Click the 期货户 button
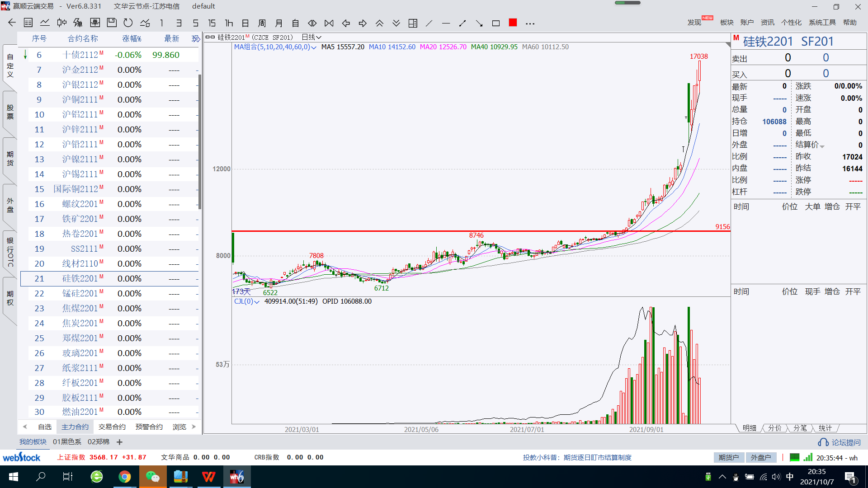This screenshot has width=868, height=488. [729, 457]
